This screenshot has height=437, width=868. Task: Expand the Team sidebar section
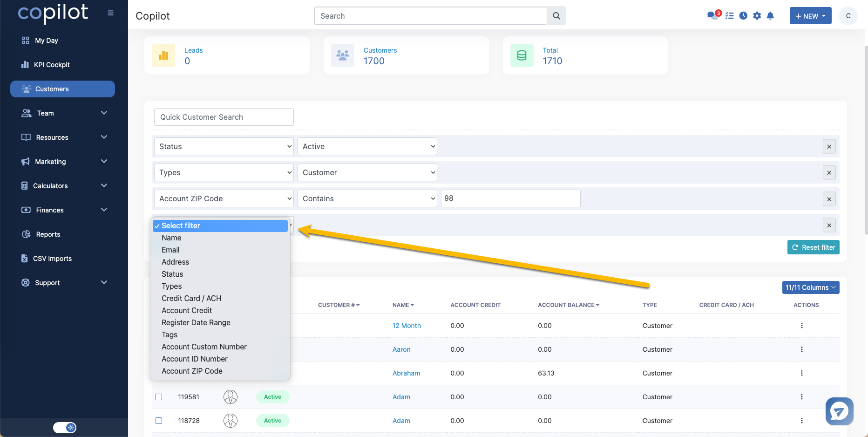click(x=63, y=113)
